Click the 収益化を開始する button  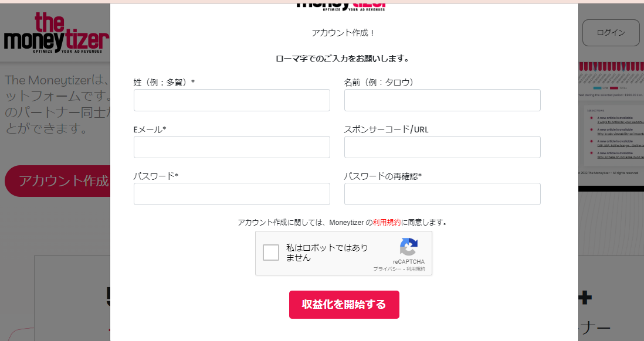344,305
